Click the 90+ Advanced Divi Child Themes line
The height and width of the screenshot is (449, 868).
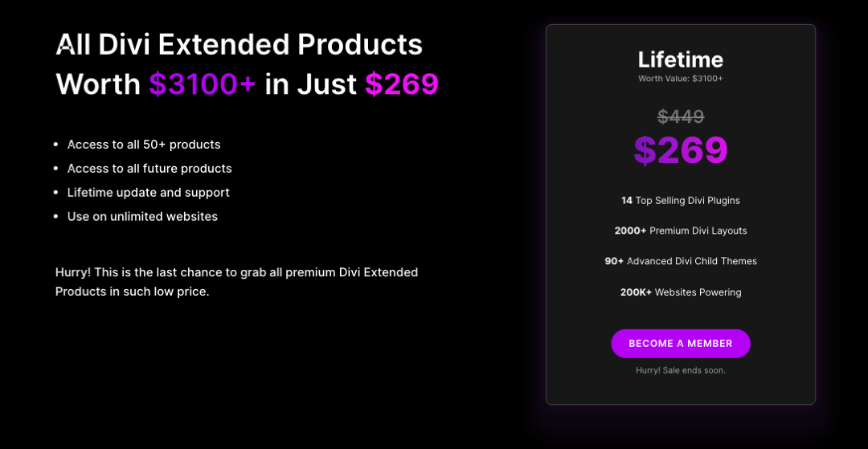pyautogui.click(x=681, y=261)
